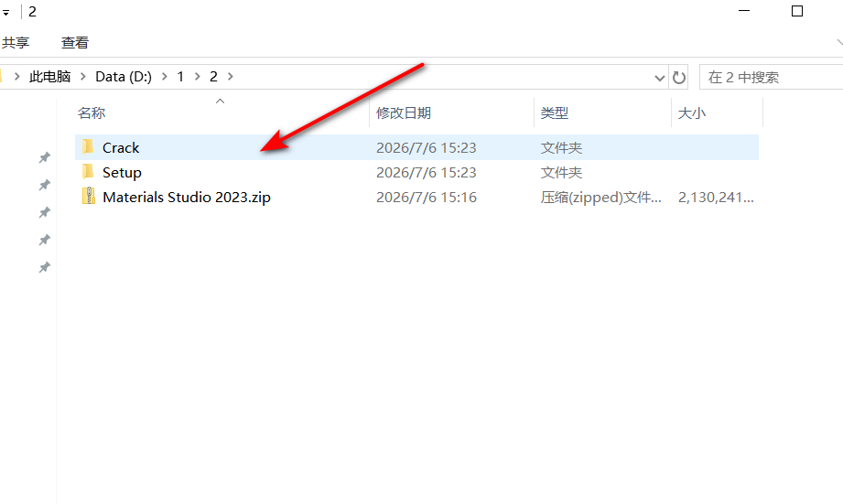Open the 共享 ribbon tab
Screen dimensions: 843x504
pyautogui.click(x=15, y=42)
